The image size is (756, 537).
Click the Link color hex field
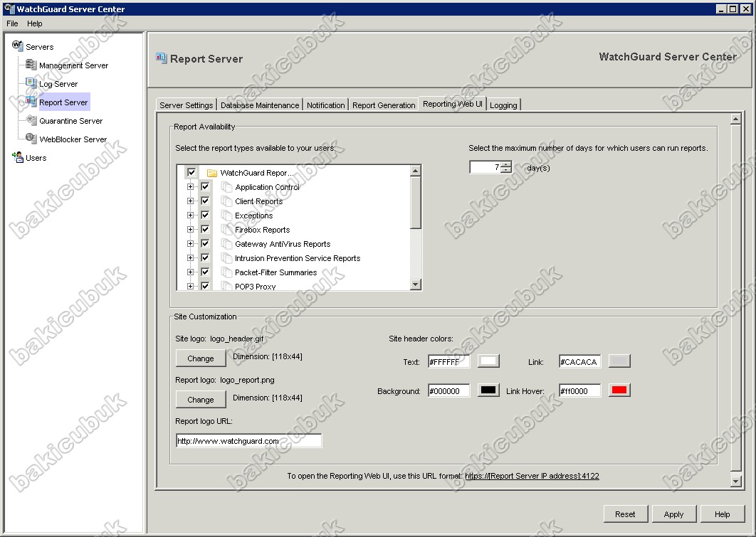(x=580, y=362)
